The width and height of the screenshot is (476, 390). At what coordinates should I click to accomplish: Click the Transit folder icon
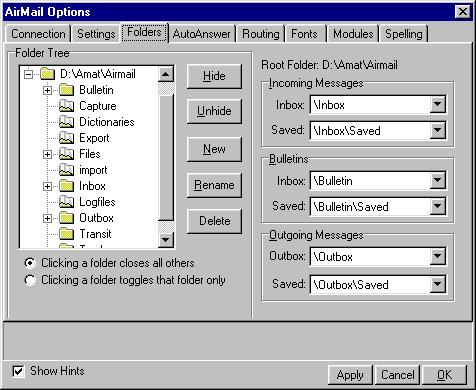66,234
